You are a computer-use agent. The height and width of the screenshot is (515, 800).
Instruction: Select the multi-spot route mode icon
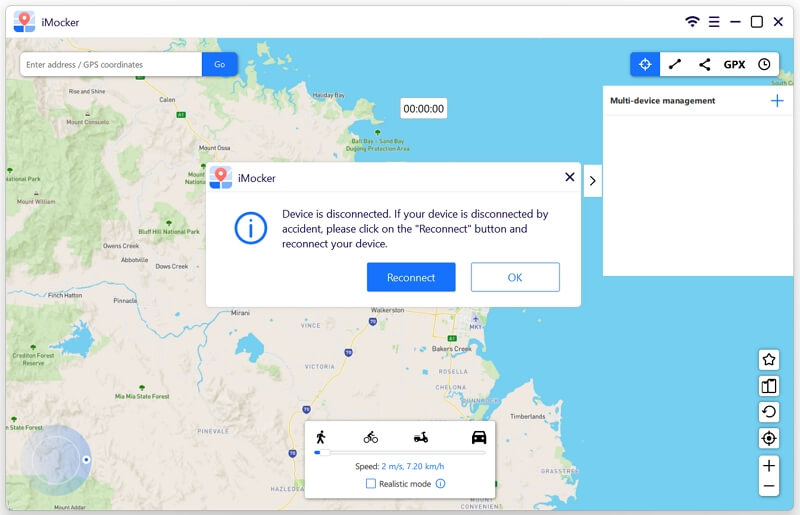pyautogui.click(x=705, y=64)
